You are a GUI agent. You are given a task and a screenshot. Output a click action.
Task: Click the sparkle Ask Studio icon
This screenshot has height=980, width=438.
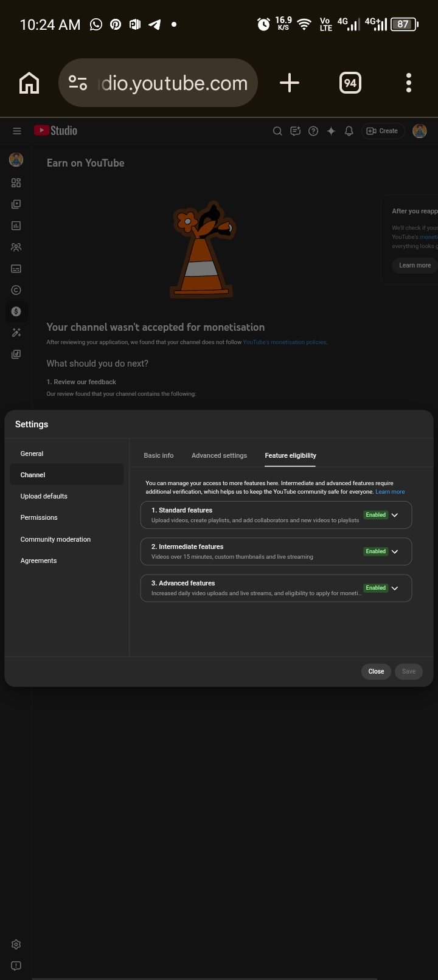pyautogui.click(x=331, y=131)
